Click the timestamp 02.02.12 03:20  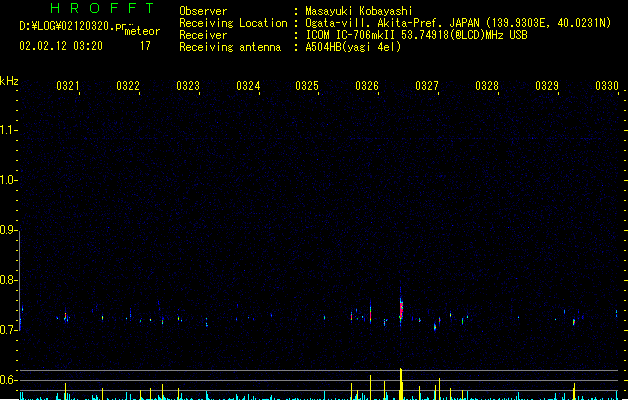click(61, 46)
